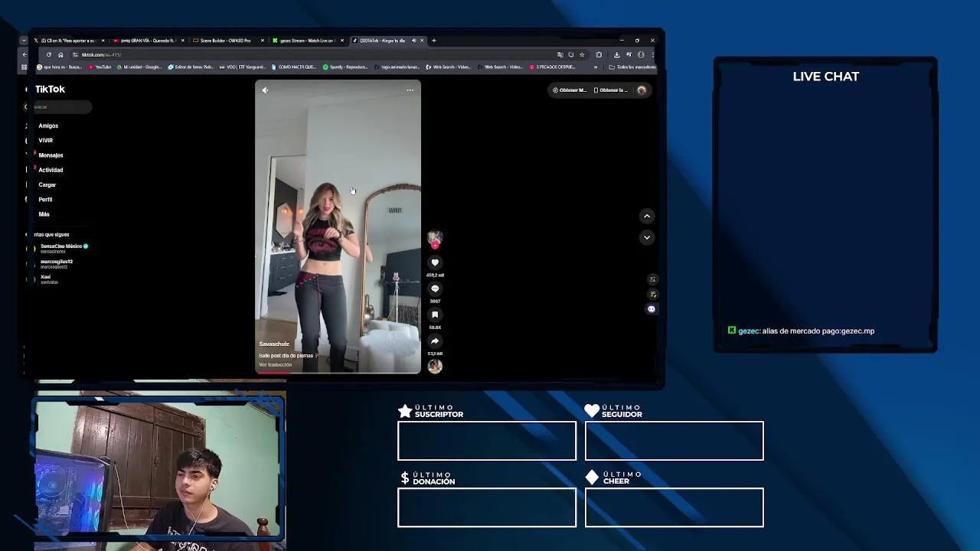Image resolution: width=980 pixels, height=551 pixels.
Task: Open Savaschulz creator name on video
Action: (274, 344)
